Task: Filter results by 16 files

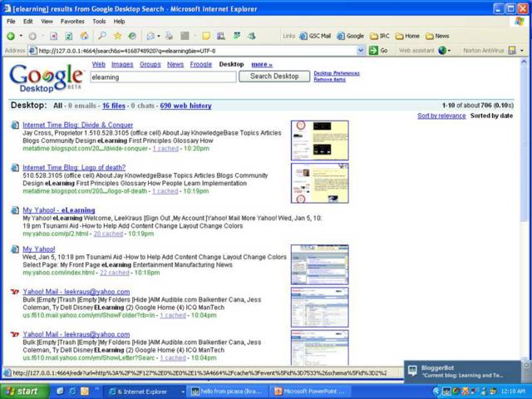Action: coord(114,106)
